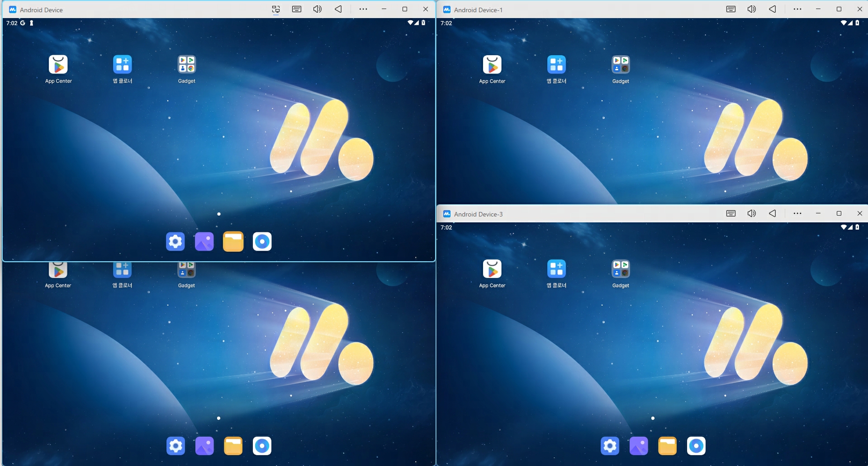Open App Center in the Android Device window

pyautogui.click(x=58, y=65)
